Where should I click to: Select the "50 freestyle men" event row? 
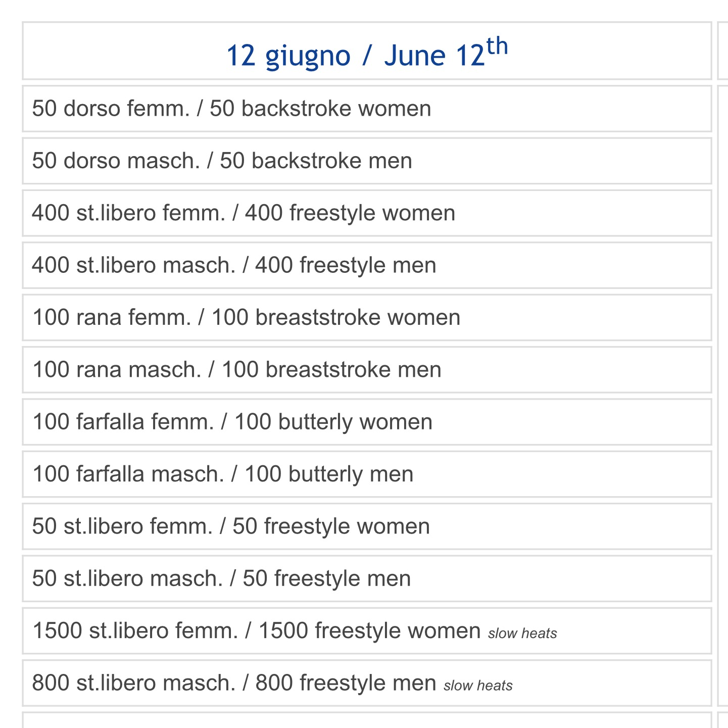point(367,579)
